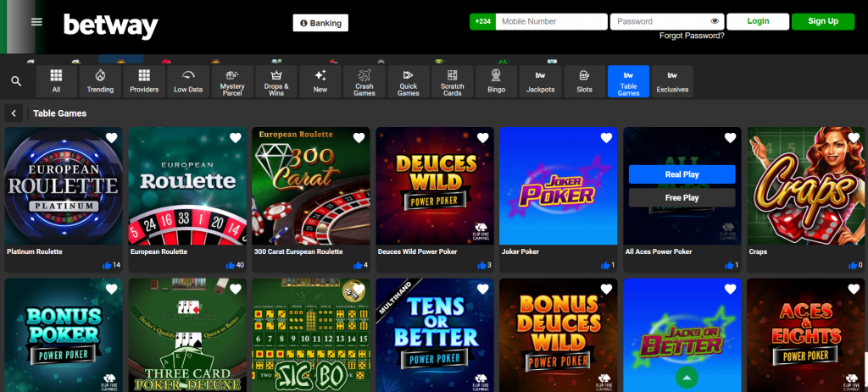This screenshot has height=392, width=868.
Task: Toggle heart on Bonus Deuces Wild
Action: click(606, 289)
